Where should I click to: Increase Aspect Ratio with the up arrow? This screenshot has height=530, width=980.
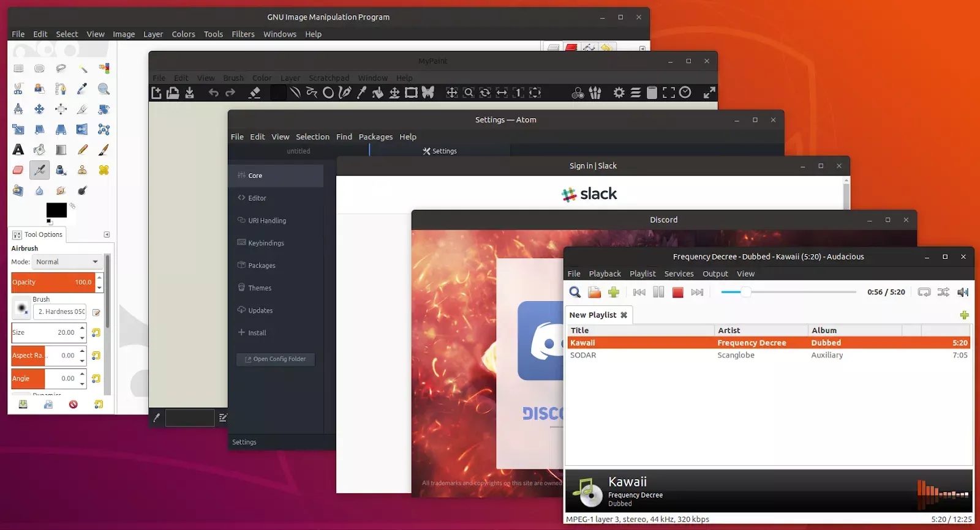point(82,351)
